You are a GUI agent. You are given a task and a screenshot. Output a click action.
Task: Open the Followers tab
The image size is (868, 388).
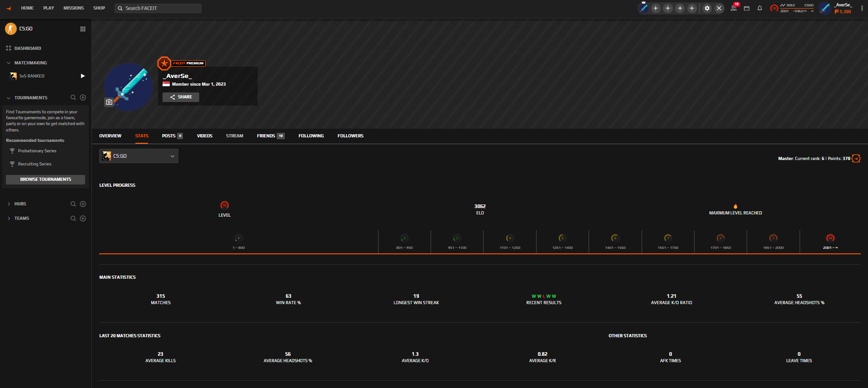tap(350, 136)
